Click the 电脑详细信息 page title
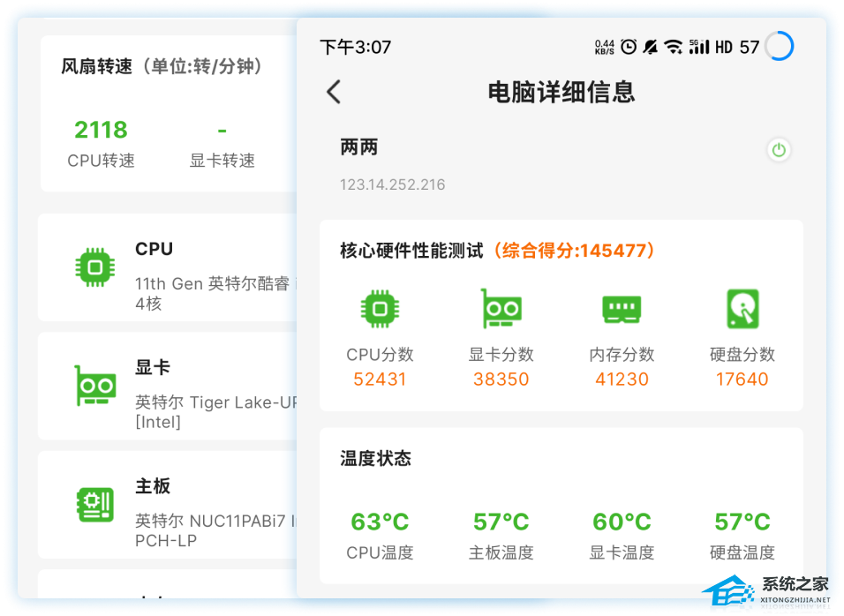 (561, 92)
